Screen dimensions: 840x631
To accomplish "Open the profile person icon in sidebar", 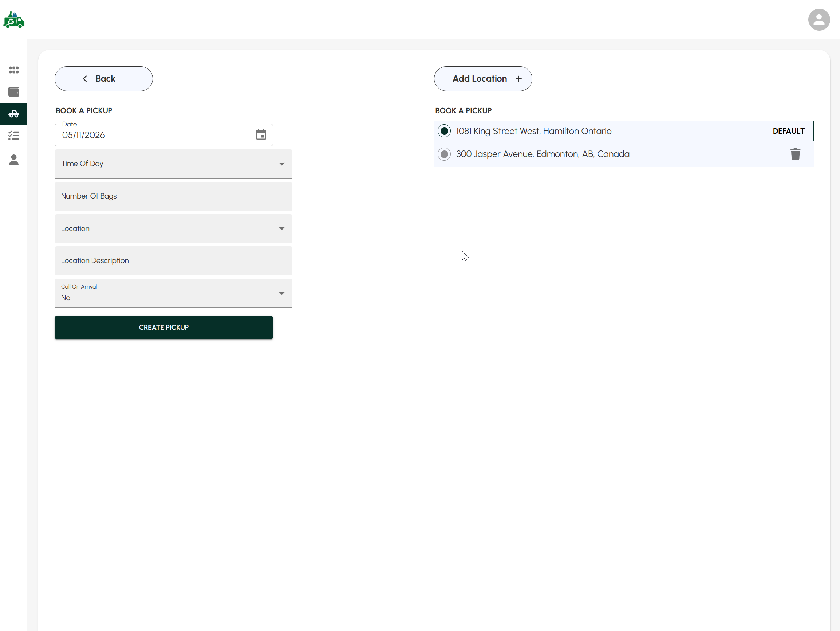I will point(14,160).
